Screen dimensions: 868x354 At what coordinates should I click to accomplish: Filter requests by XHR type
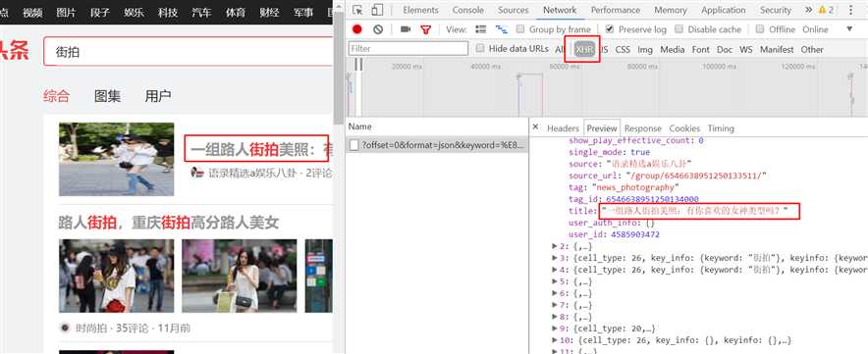584,49
